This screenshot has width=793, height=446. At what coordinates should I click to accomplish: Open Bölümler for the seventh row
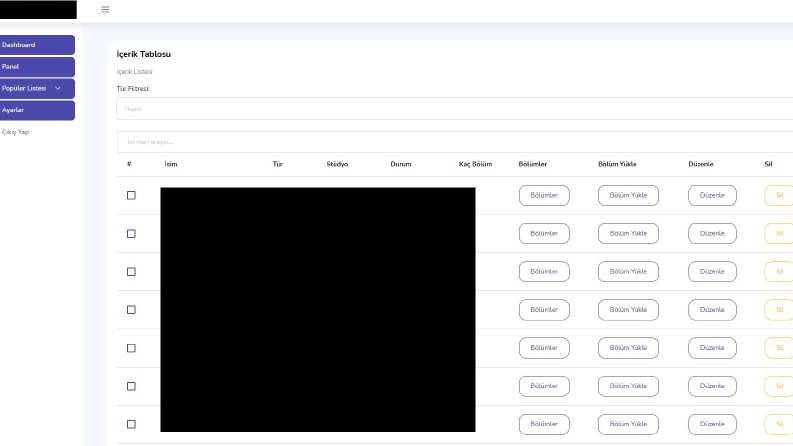click(x=544, y=424)
